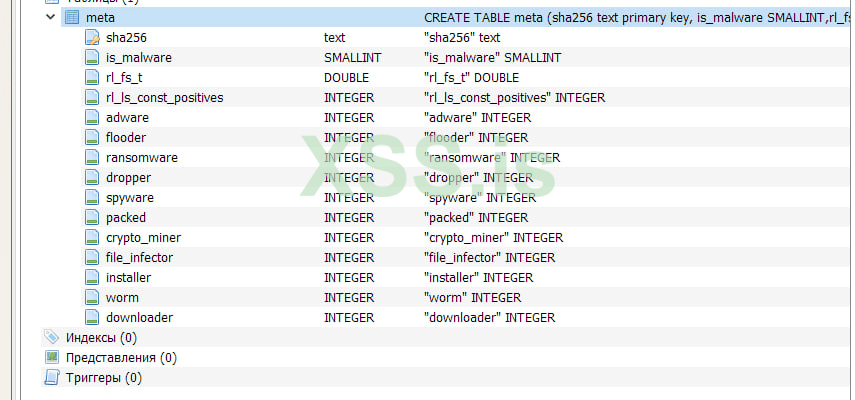The image size is (855, 400).
Task: Open the Представления (0) node
Action: tap(121, 358)
